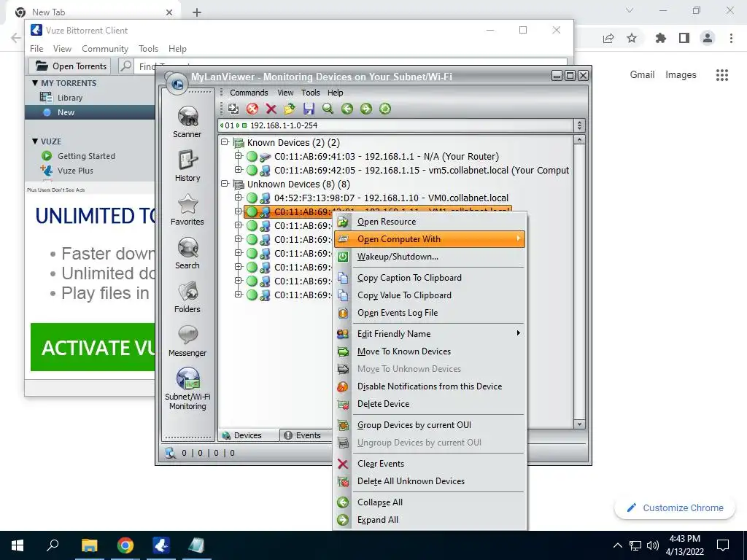Viewport: 747px width, 560px height.
Task: Click the Vuze icon in the taskbar
Action: [161, 545]
